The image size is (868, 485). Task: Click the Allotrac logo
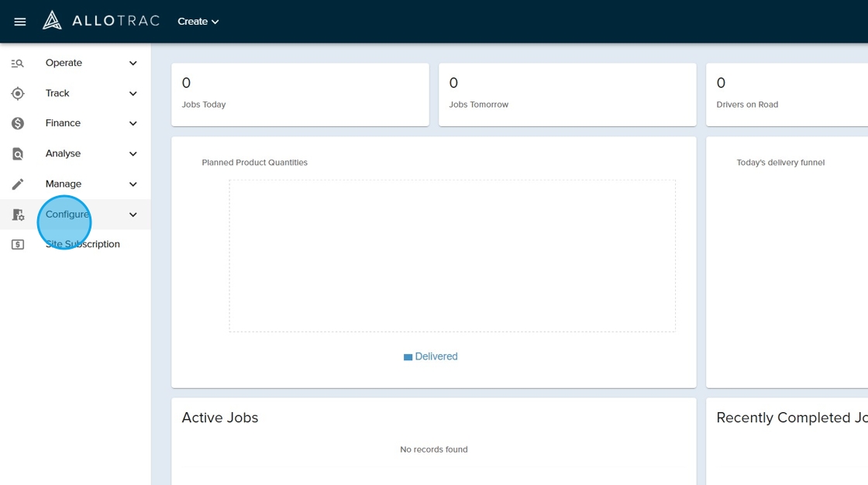pyautogui.click(x=101, y=21)
